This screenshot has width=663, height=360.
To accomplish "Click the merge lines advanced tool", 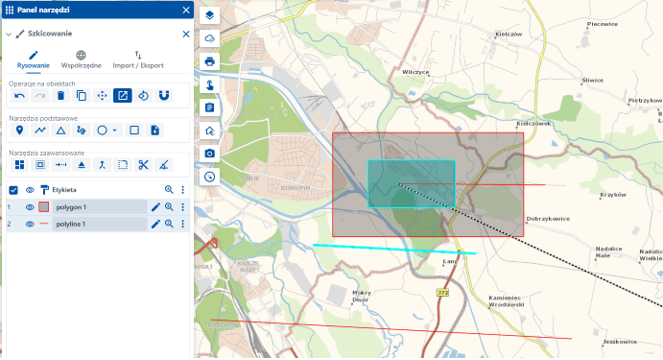I will pyautogui.click(x=102, y=165).
